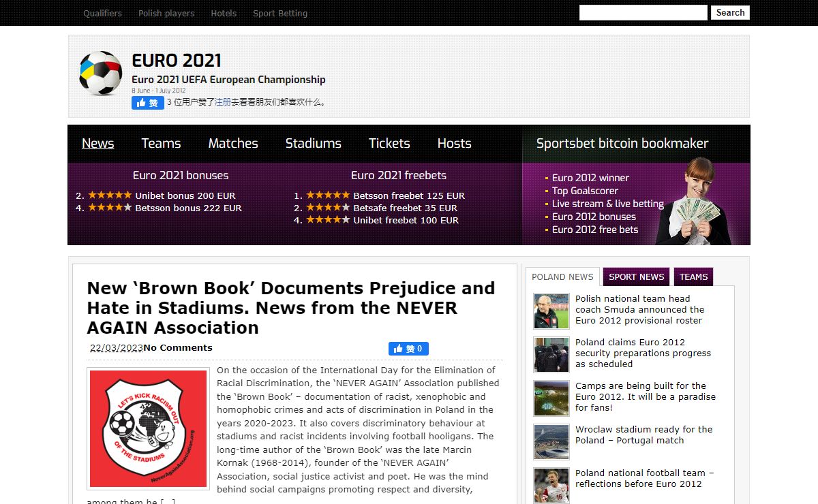Focus the search text field
This screenshot has height=504, width=818.
click(643, 12)
